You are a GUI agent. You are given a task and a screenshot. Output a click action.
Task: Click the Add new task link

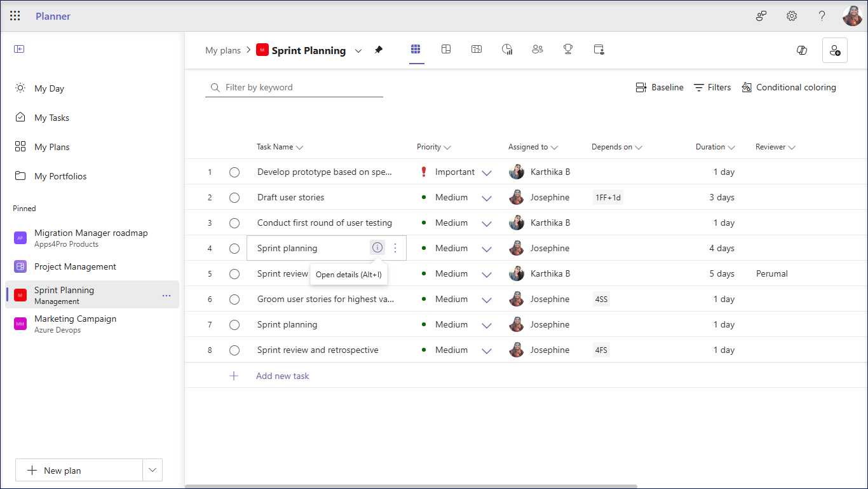[282, 376]
